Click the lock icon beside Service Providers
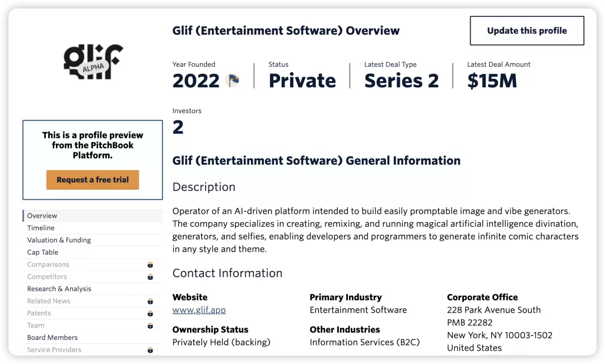This screenshot has width=605, height=364. tap(150, 350)
